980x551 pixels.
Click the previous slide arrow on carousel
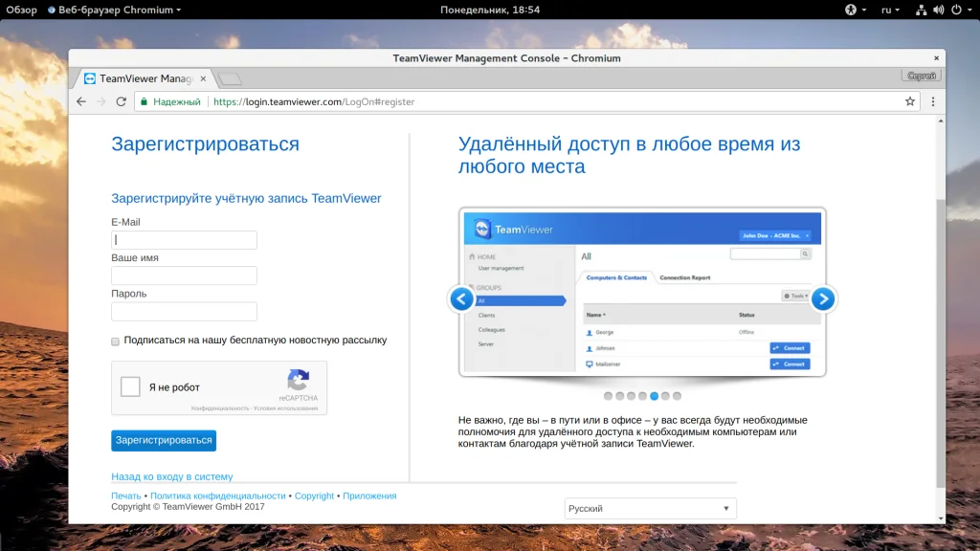(x=461, y=299)
